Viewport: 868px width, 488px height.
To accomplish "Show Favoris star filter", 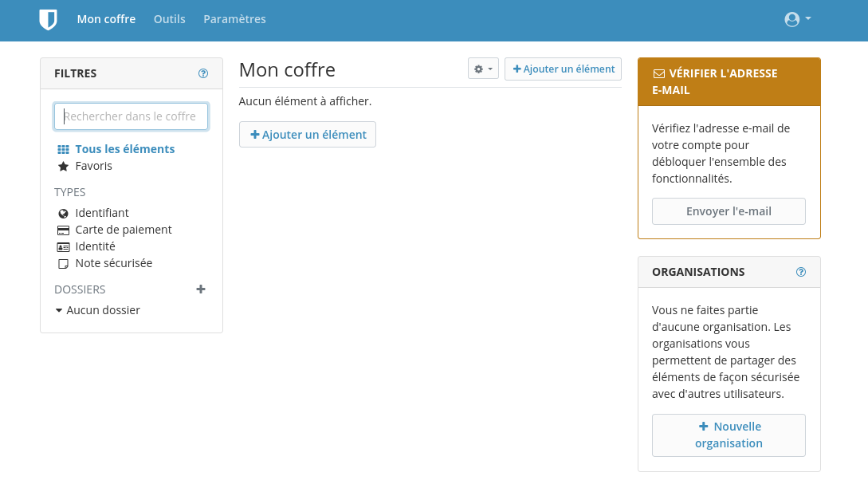I will tap(93, 166).
